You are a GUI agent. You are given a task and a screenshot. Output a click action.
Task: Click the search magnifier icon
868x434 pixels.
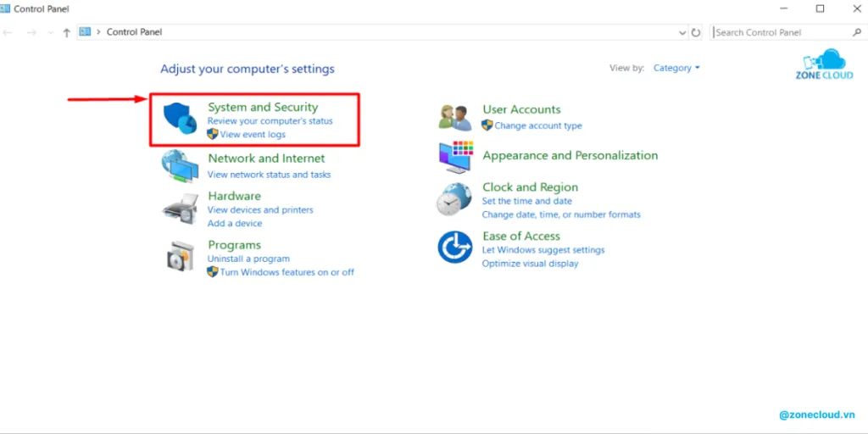856,32
